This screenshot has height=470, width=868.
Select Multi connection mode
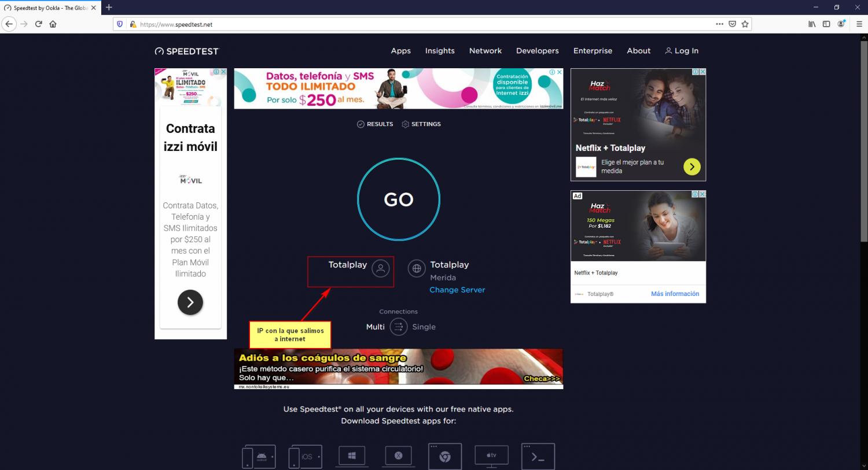(x=375, y=327)
